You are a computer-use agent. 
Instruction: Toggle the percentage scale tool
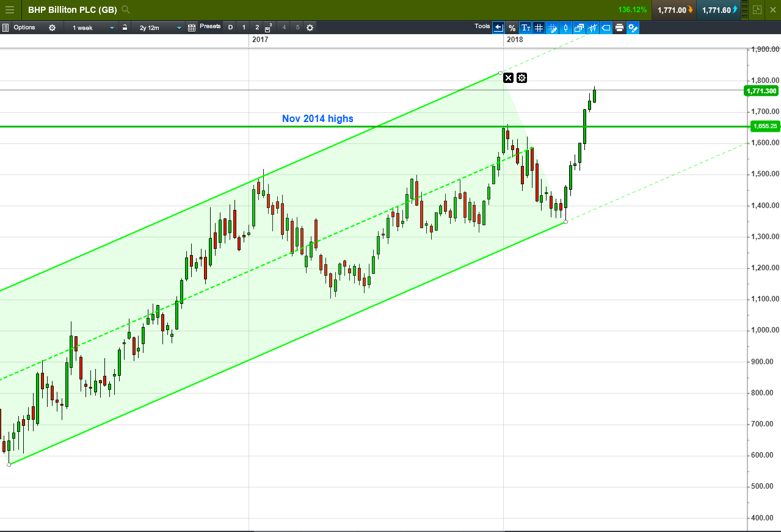[x=512, y=27]
